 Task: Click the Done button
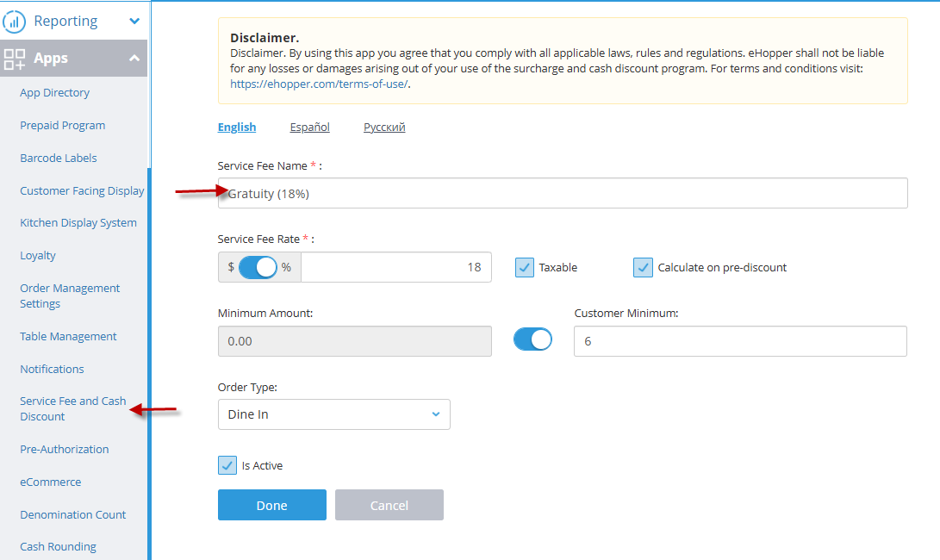click(271, 505)
